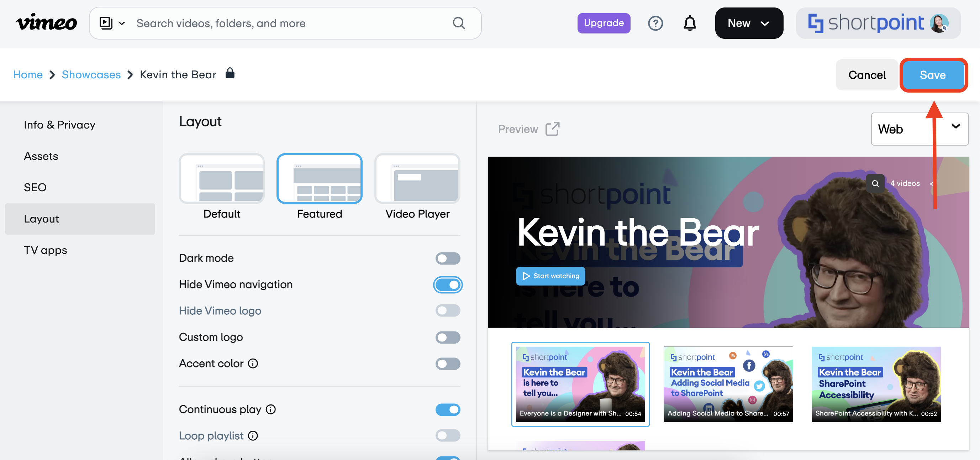Viewport: 980px width, 460px height.
Task: Go to the Showcases breadcrumb link
Action: click(91, 75)
